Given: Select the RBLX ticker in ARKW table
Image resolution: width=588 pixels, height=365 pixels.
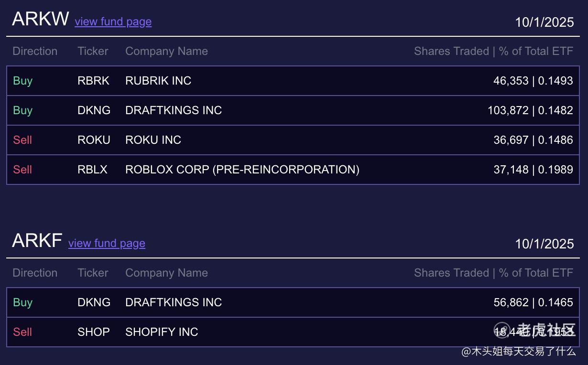Looking at the screenshot, I should (92, 170).
